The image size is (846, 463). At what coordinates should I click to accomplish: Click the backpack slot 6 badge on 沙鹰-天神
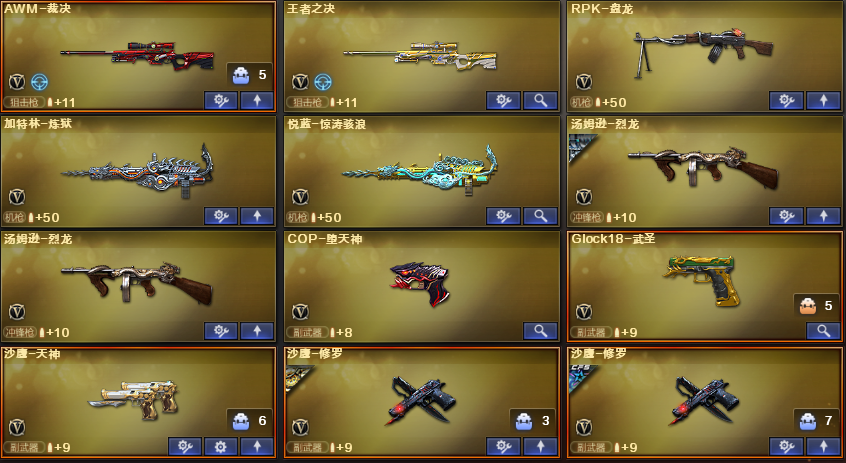tap(250, 420)
